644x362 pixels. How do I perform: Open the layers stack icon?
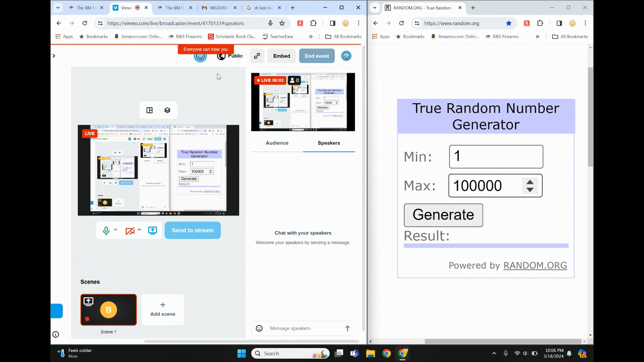click(167, 110)
